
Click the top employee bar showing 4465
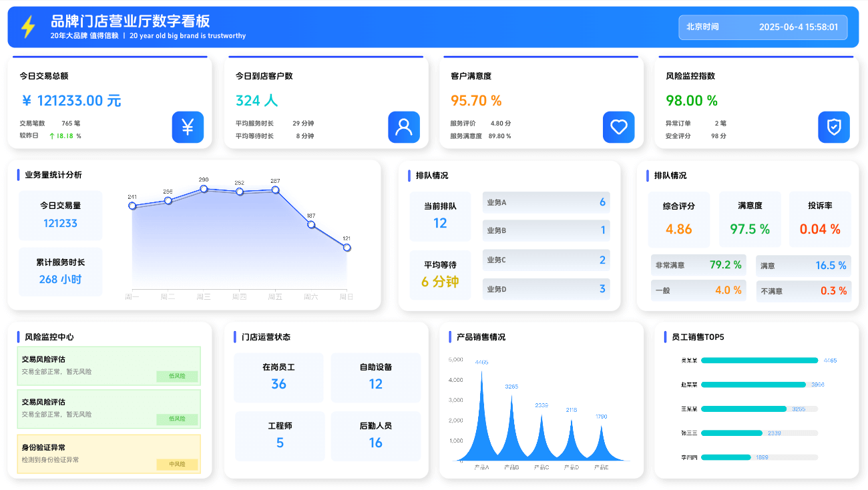pyautogui.click(x=759, y=360)
